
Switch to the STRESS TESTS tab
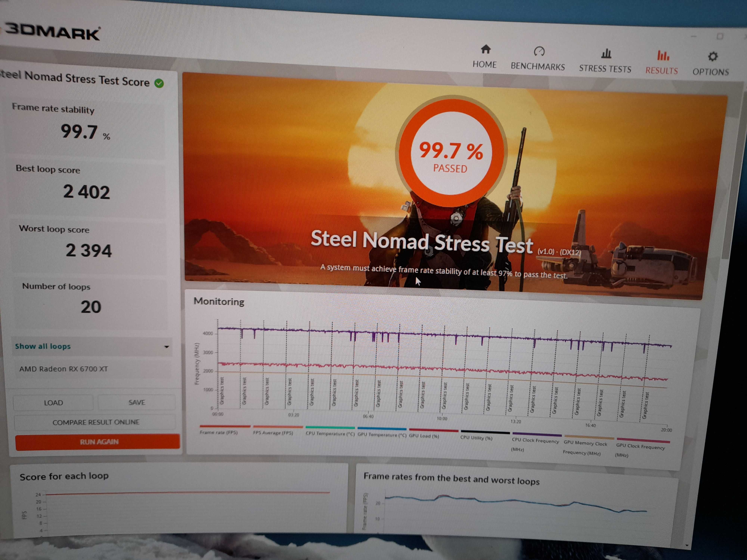pos(605,61)
